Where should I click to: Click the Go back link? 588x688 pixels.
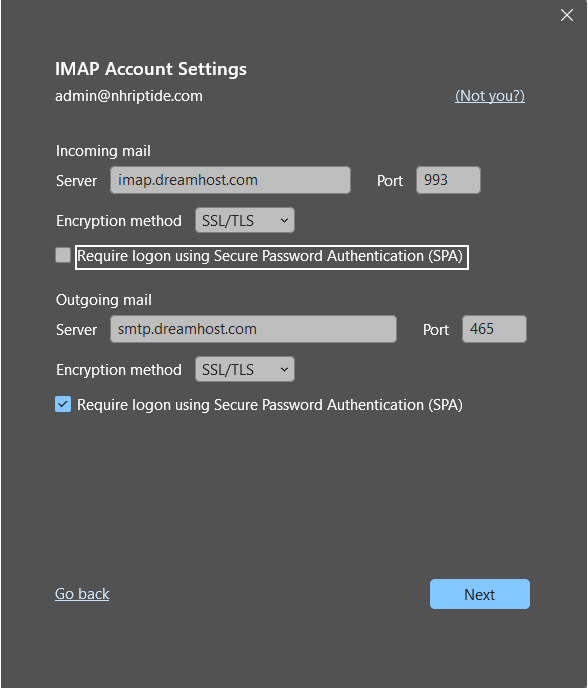tap(82, 594)
